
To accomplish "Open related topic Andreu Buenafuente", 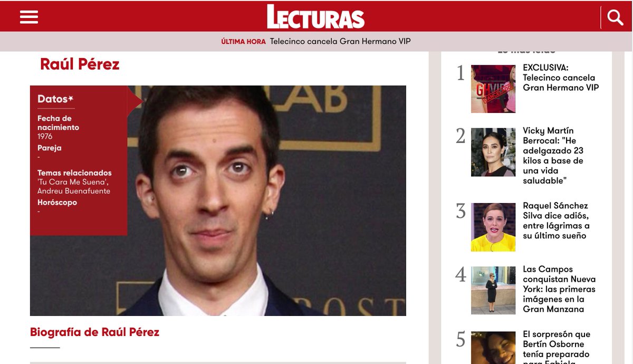I will 74,191.
